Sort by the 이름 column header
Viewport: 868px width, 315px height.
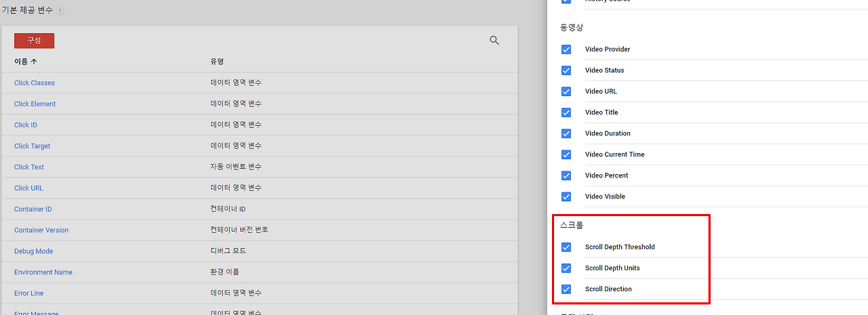pos(26,62)
